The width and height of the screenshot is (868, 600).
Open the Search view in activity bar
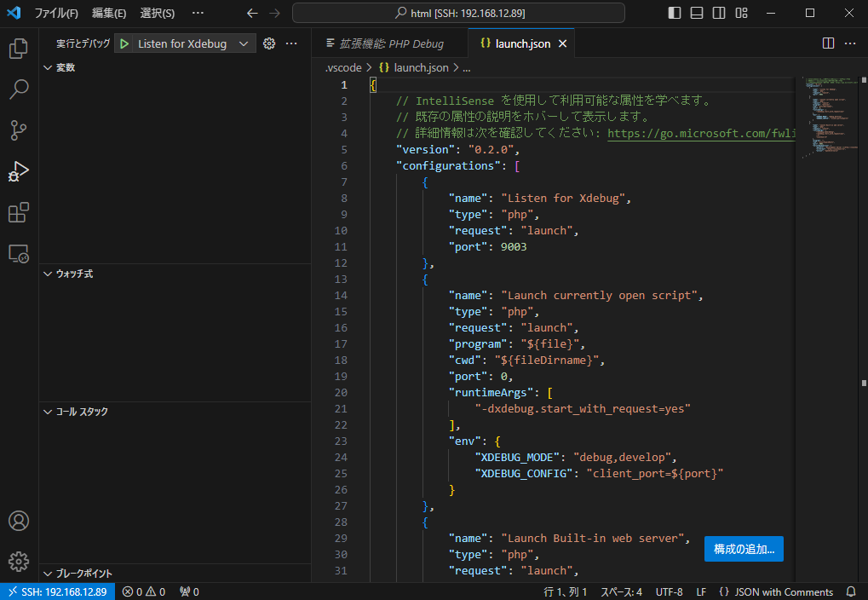(x=19, y=89)
